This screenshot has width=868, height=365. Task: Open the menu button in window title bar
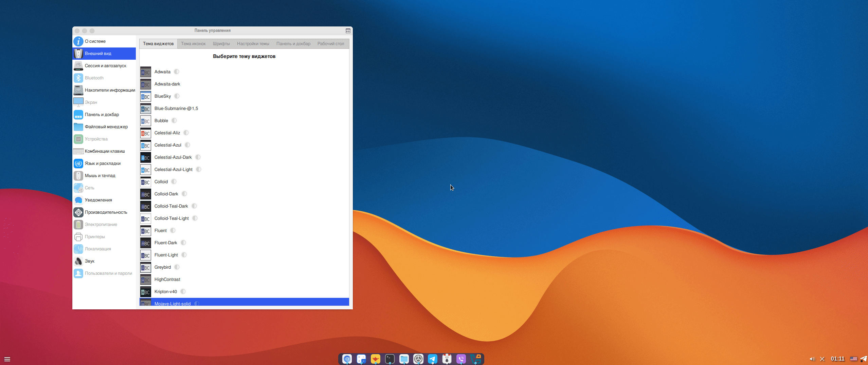[x=348, y=31]
